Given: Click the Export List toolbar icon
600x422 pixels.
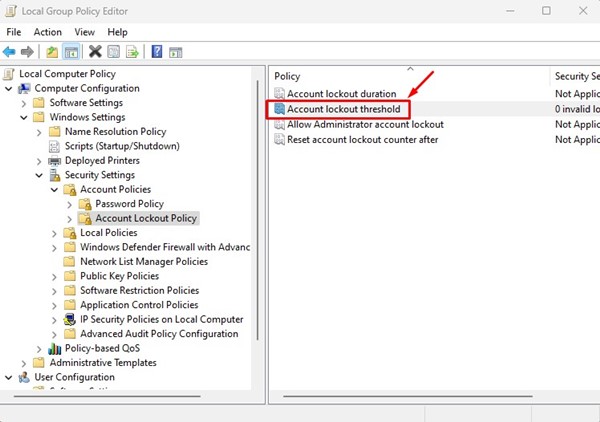Looking at the screenshot, I should (x=131, y=52).
